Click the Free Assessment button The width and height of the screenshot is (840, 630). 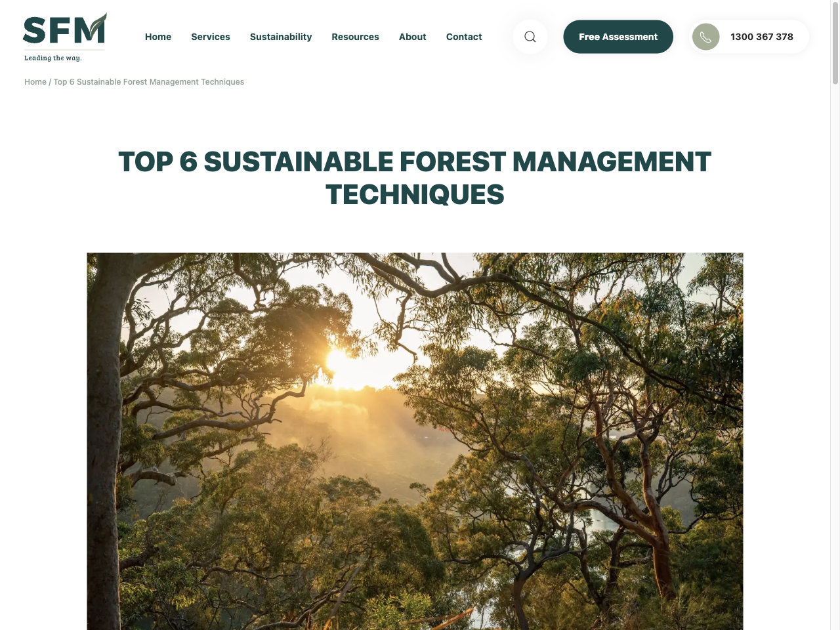click(x=618, y=37)
